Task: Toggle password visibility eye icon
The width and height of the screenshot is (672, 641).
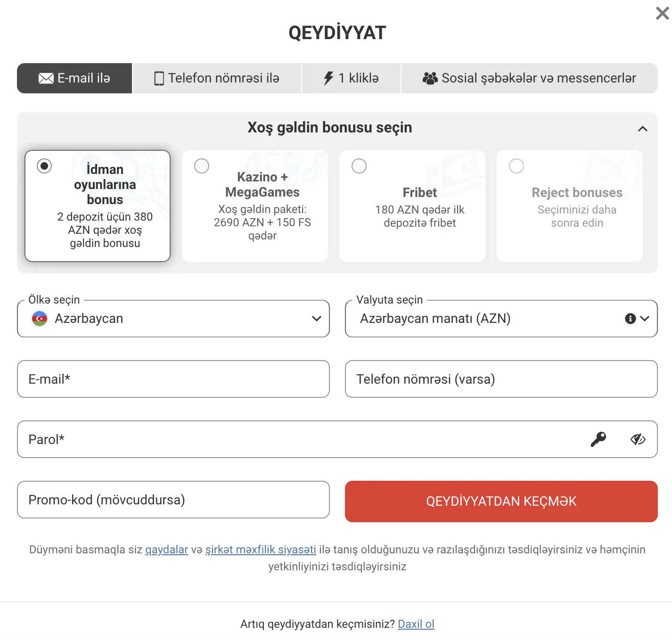Action: pos(638,439)
